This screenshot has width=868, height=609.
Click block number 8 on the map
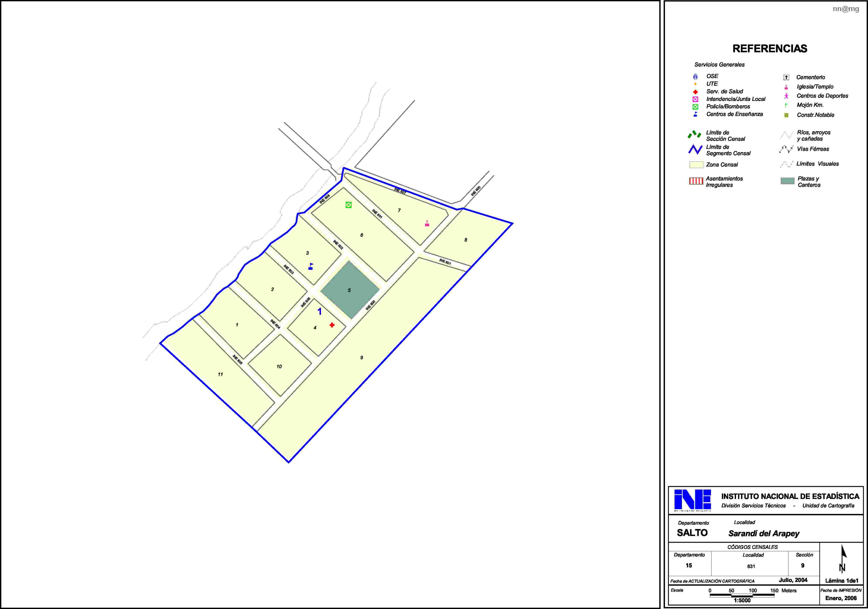tap(466, 240)
